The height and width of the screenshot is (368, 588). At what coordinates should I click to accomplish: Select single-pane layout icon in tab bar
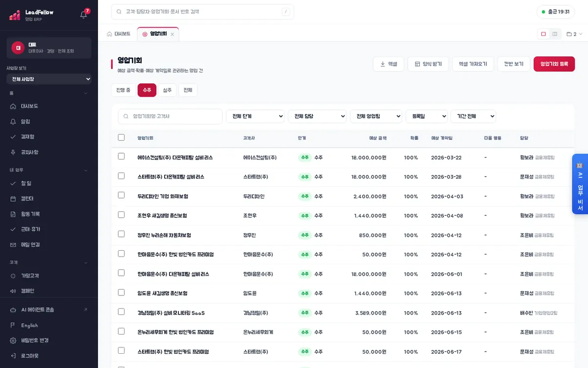543,34
